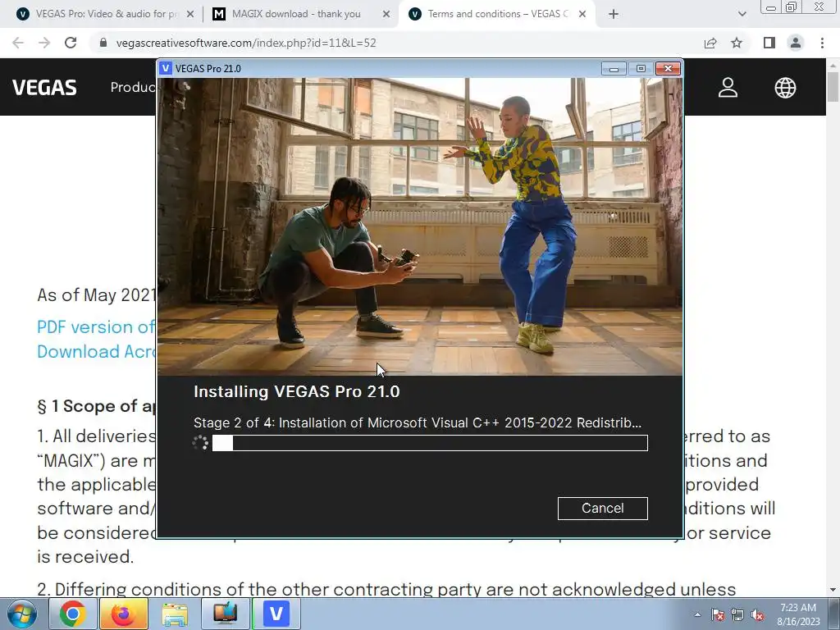Open the Chrome profile menu
Image resolution: width=840 pixels, height=630 pixels.
(x=796, y=43)
